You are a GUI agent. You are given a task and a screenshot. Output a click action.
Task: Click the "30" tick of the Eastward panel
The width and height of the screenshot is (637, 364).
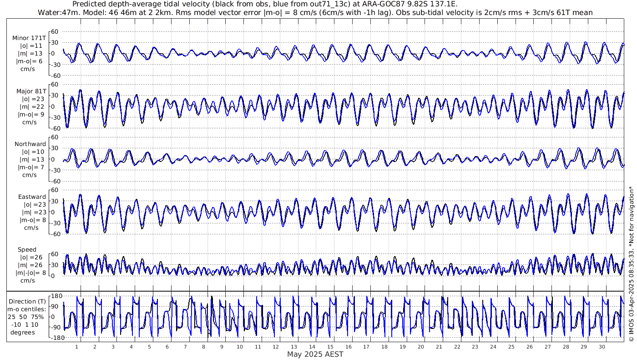(55, 201)
